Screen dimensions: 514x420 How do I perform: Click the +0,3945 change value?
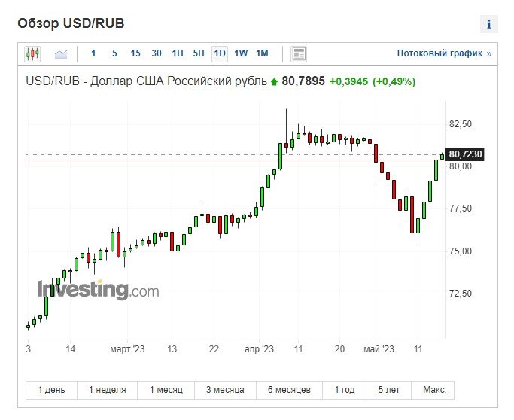(x=348, y=81)
